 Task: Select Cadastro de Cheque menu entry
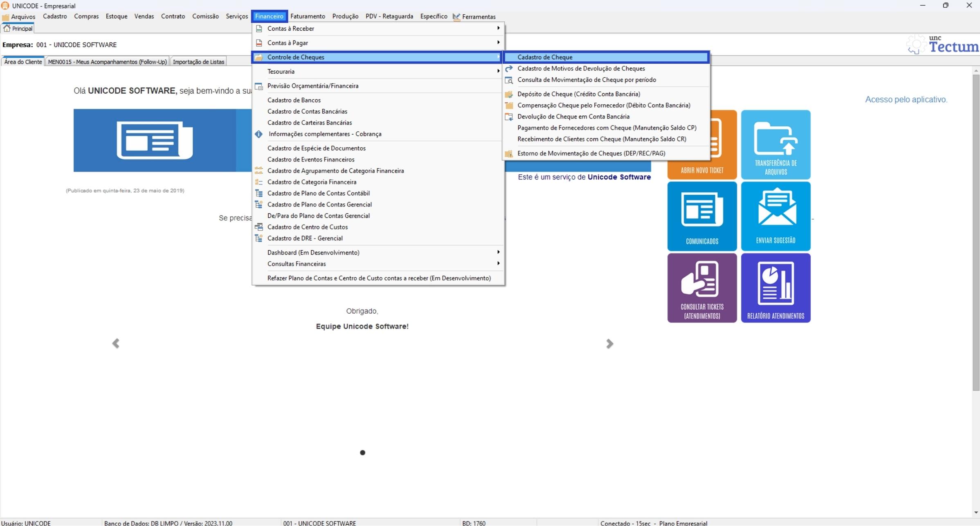545,57
